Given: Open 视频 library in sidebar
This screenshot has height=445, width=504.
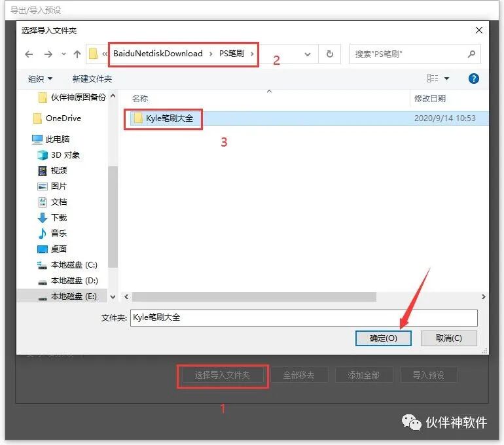Looking at the screenshot, I should point(59,171).
